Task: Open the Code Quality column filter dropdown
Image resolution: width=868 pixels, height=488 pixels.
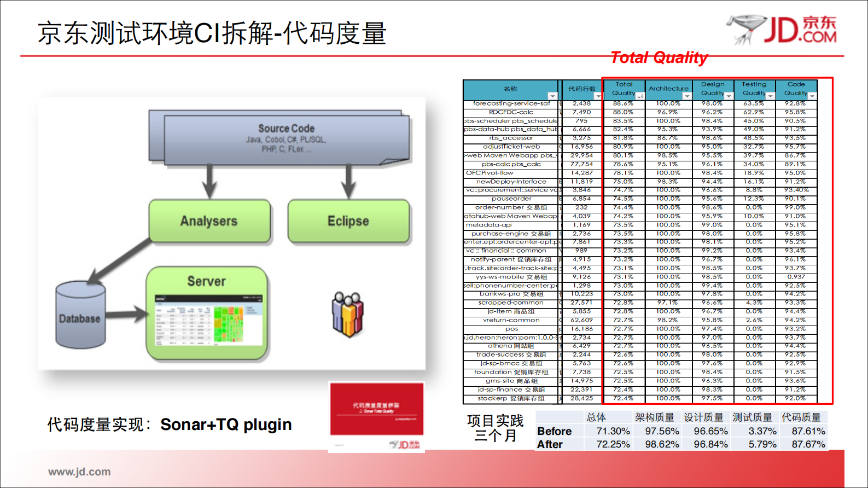Action: [812, 96]
